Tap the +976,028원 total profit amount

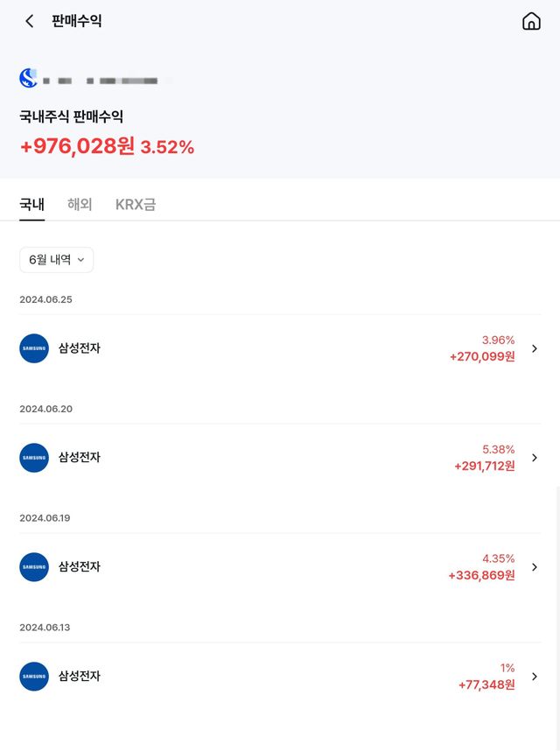point(77,146)
